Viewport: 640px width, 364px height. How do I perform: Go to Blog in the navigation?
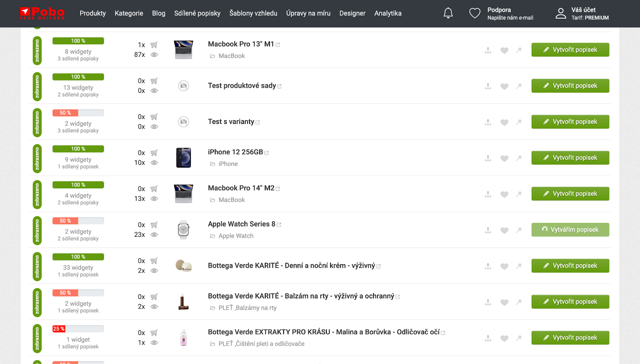[159, 13]
